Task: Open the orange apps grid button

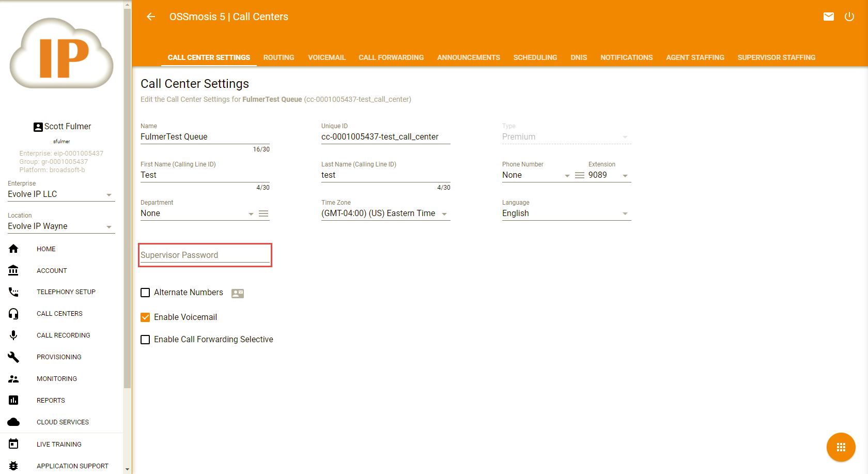Action: [841, 447]
